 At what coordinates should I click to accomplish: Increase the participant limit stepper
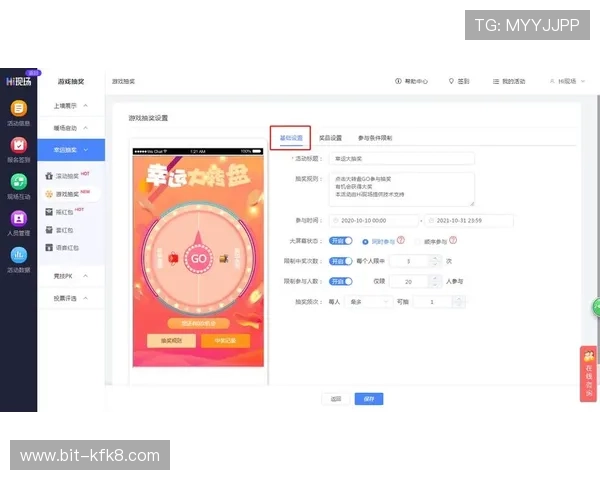pos(435,278)
